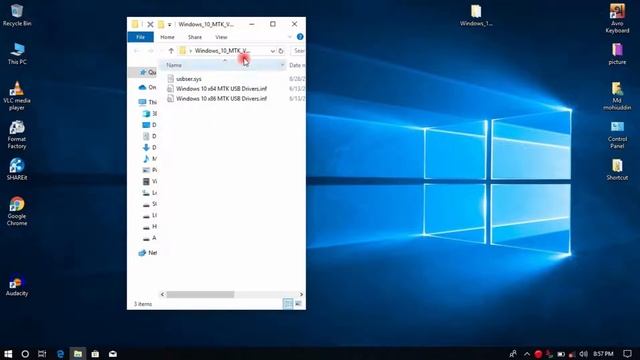Show hidden system tray icons

tap(527, 354)
